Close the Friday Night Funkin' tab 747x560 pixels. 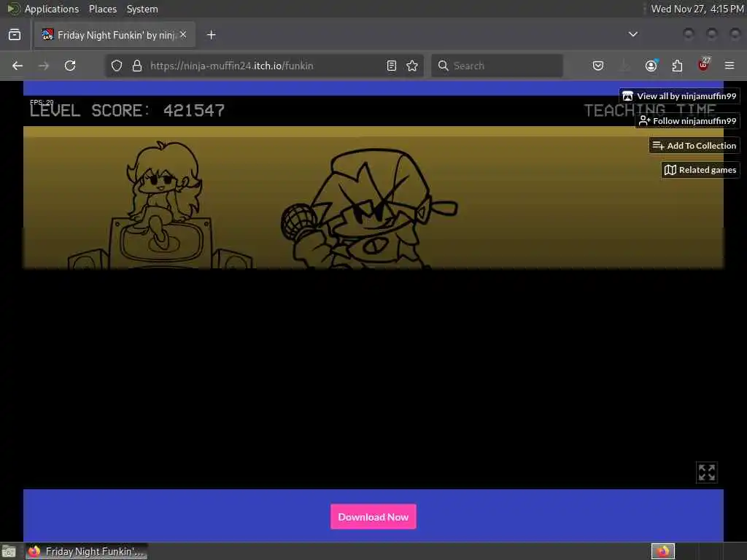tap(183, 35)
